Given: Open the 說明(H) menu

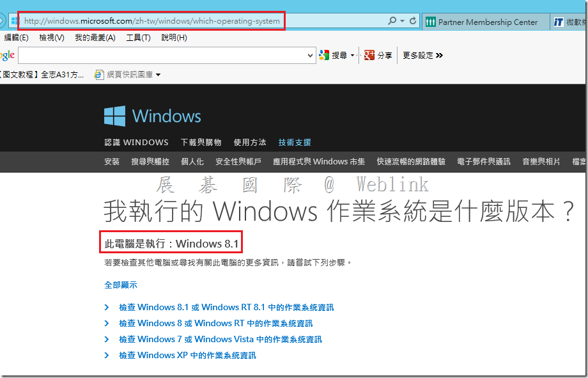Looking at the screenshot, I should pos(174,38).
